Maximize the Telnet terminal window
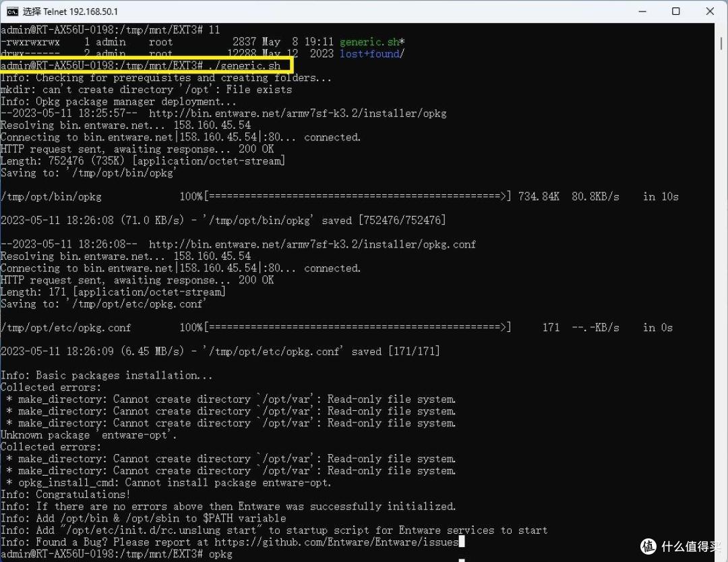The height and width of the screenshot is (562, 728). pos(675,11)
